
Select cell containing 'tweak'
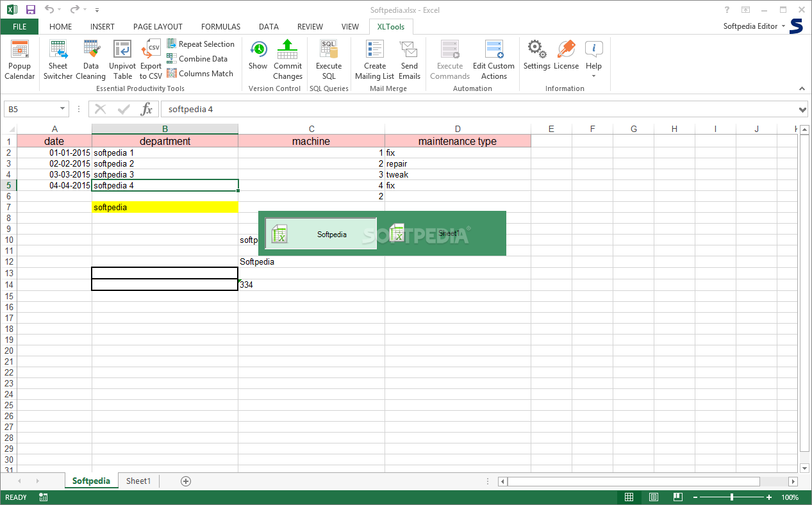tap(458, 174)
